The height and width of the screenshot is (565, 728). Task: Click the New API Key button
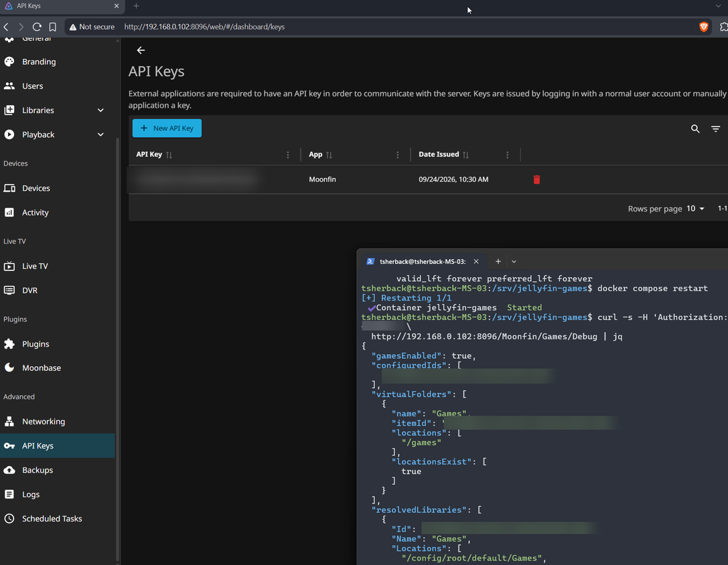(167, 128)
